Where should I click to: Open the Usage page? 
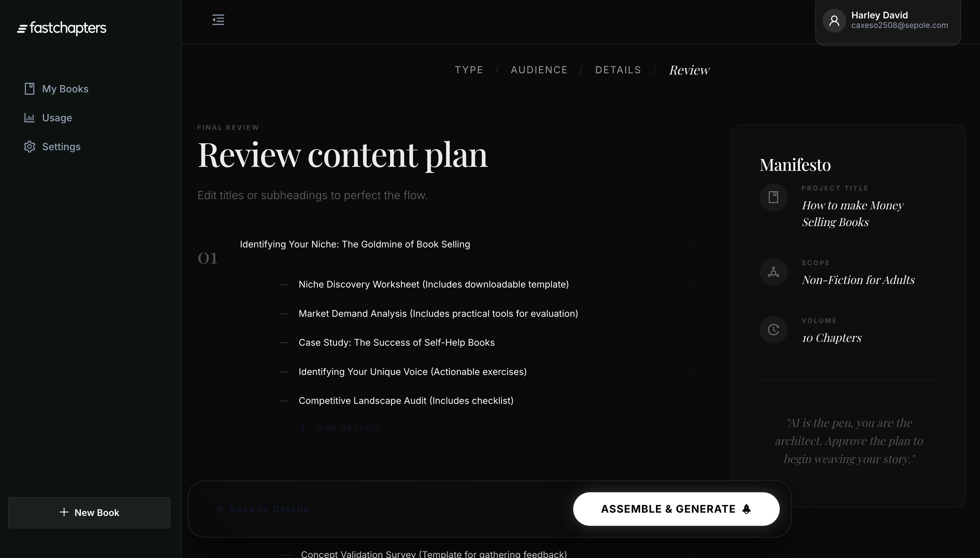pos(57,118)
